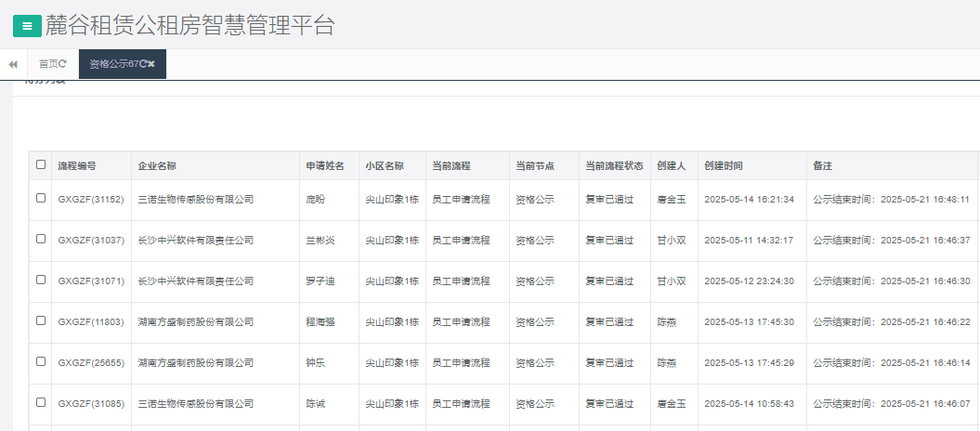Click applicant name 罗子迪

coord(320,281)
